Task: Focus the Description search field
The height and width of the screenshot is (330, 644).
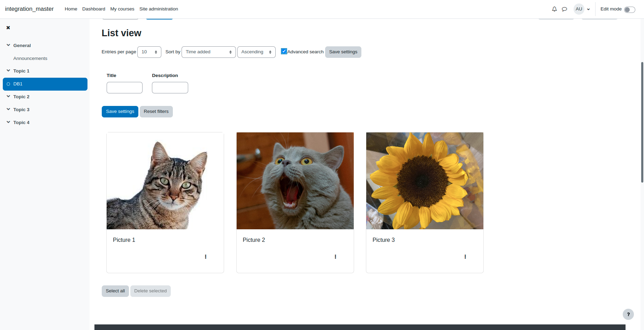Action: coord(170,87)
